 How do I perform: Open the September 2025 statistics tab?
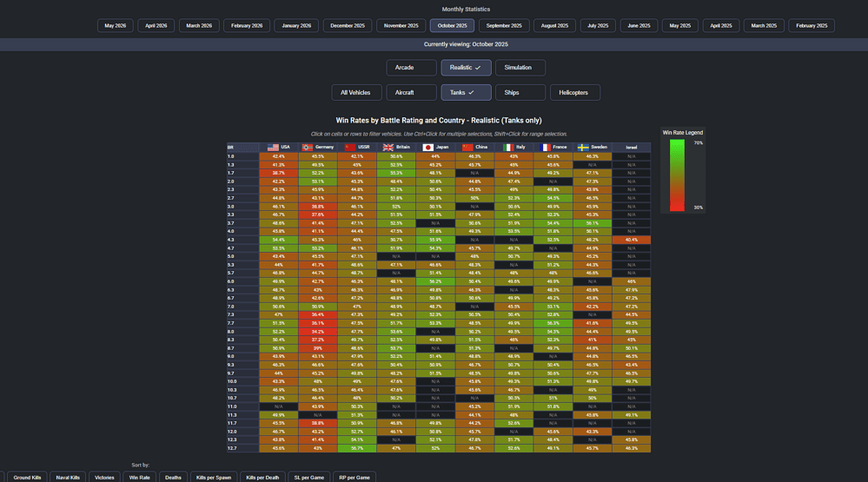click(x=504, y=25)
